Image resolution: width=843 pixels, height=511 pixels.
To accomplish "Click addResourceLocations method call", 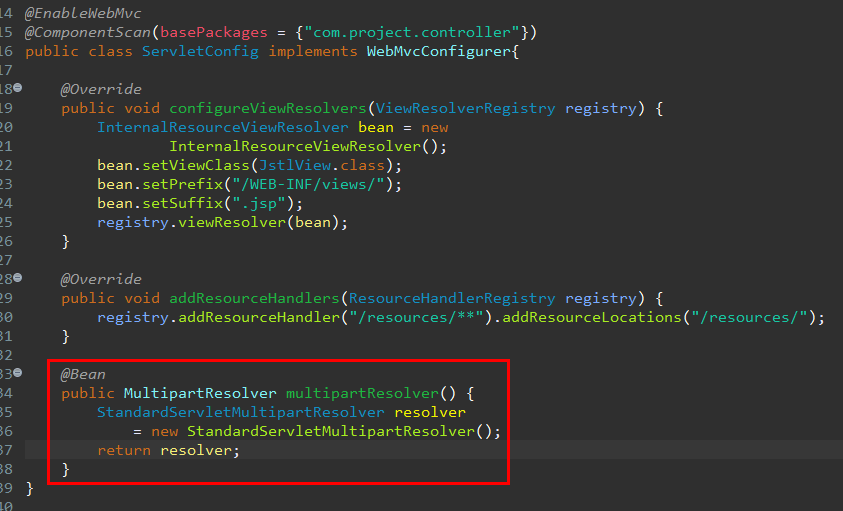I will pyautogui.click(x=592, y=317).
